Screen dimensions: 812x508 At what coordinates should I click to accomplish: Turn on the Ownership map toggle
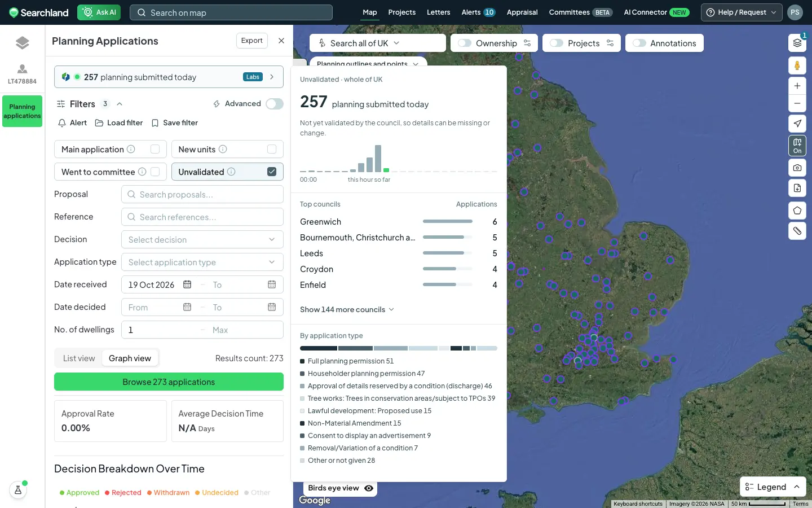tap(465, 43)
